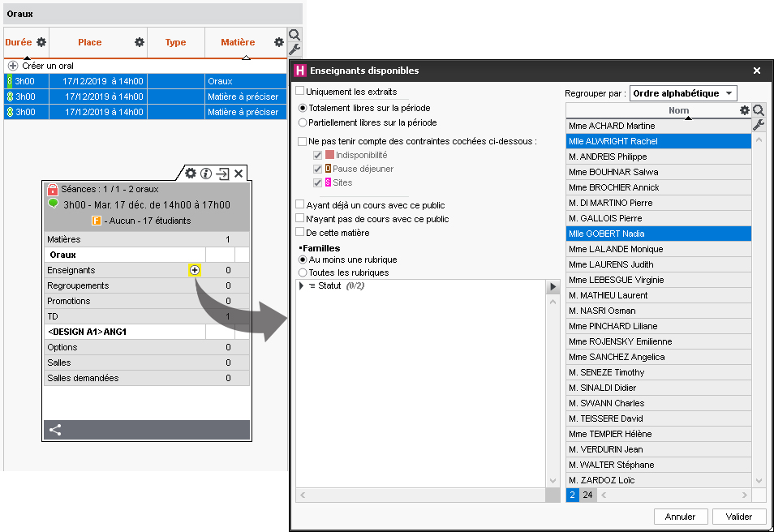Click the orange F icon on card
This screenshot has height=532, width=774.
[97, 221]
